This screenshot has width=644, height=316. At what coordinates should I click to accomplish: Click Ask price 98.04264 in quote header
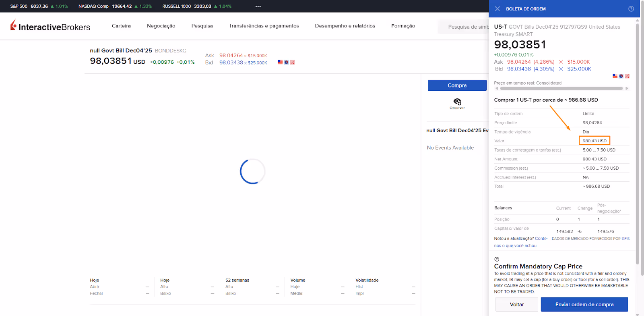[231, 56]
